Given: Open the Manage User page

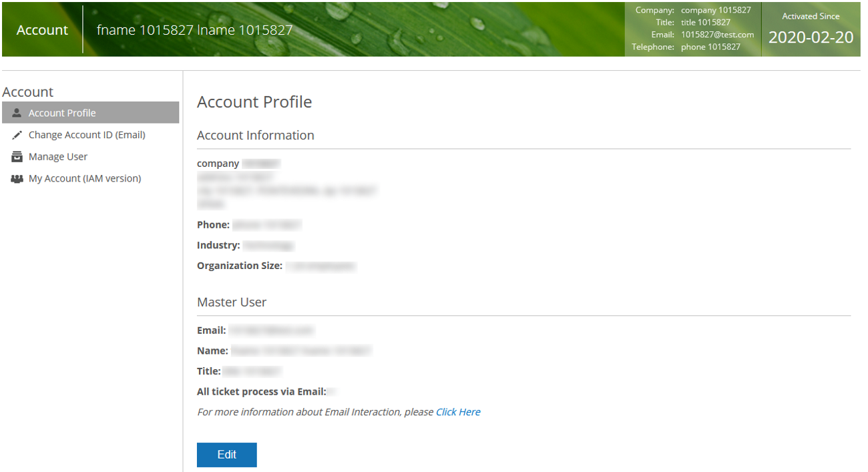Looking at the screenshot, I should tap(58, 157).
